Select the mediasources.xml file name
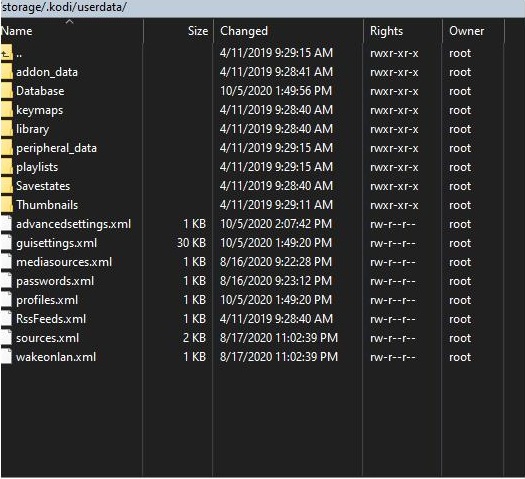The width and height of the screenshot is (525, 479). (x=64, y=262)
